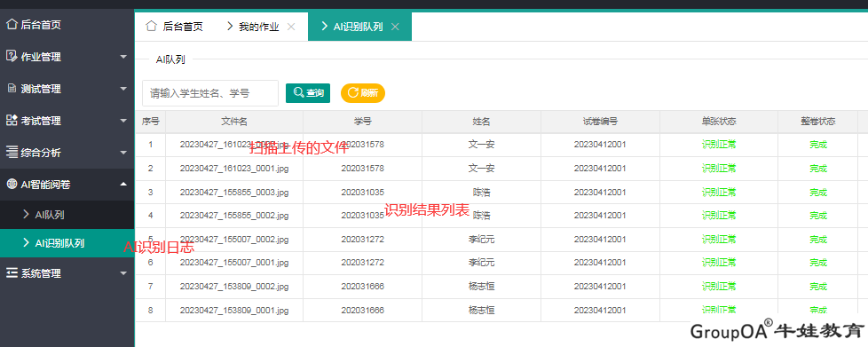The width and height of the screenshot is (868, 347).
Task: Open the 后台首页 sidebar item
Action: point(67,24)
